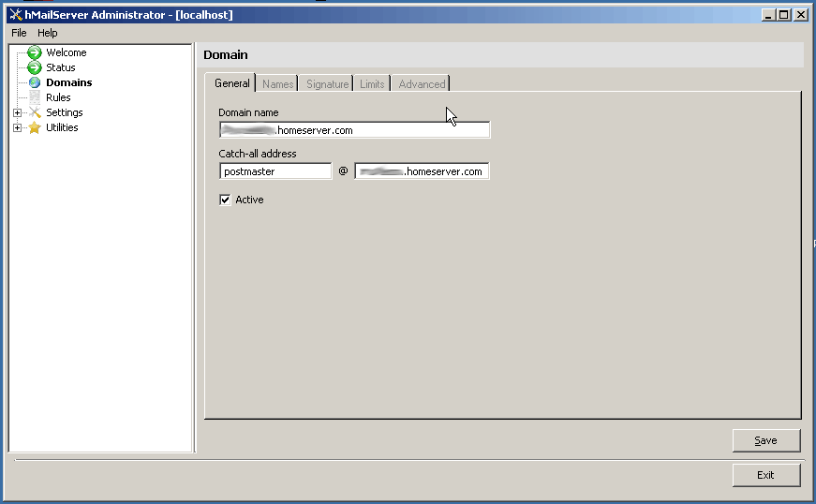816x504 pixels.
Task: Select Welcome in the tree
Action: point(67,52)
